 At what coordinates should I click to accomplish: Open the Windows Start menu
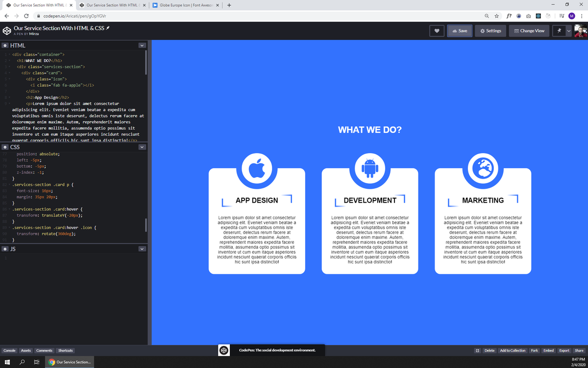tap(7, 362)
